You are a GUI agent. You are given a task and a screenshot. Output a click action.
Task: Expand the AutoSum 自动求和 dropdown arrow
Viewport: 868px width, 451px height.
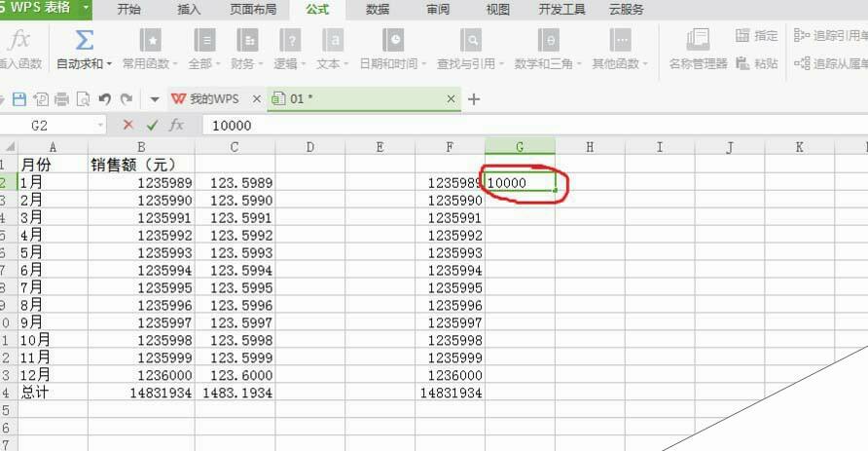point(109,64)
